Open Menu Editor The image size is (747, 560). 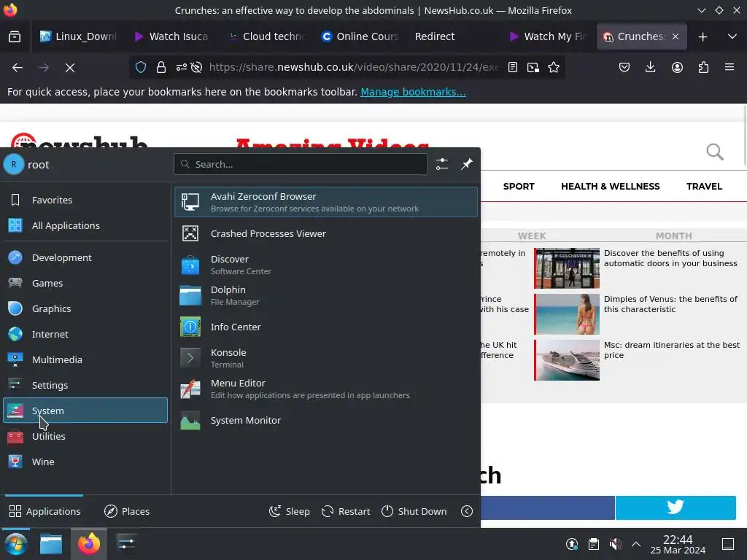coord(326,389)
